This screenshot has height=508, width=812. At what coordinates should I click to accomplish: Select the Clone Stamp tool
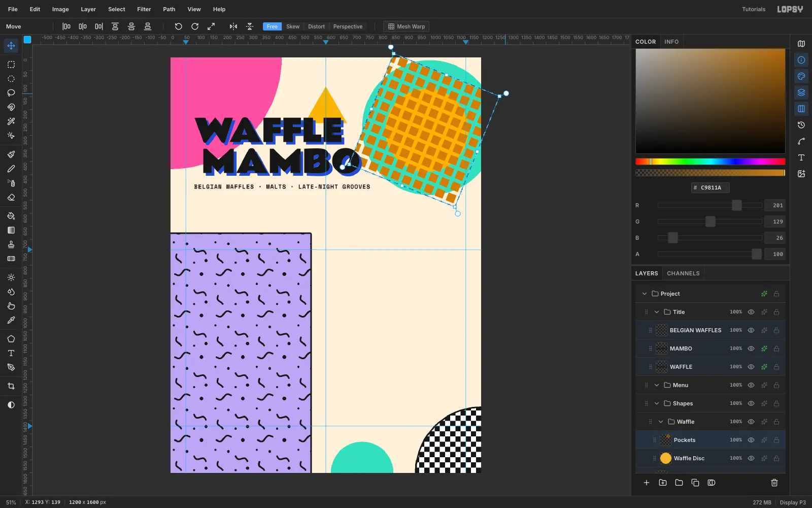click(x=11, y=244)
